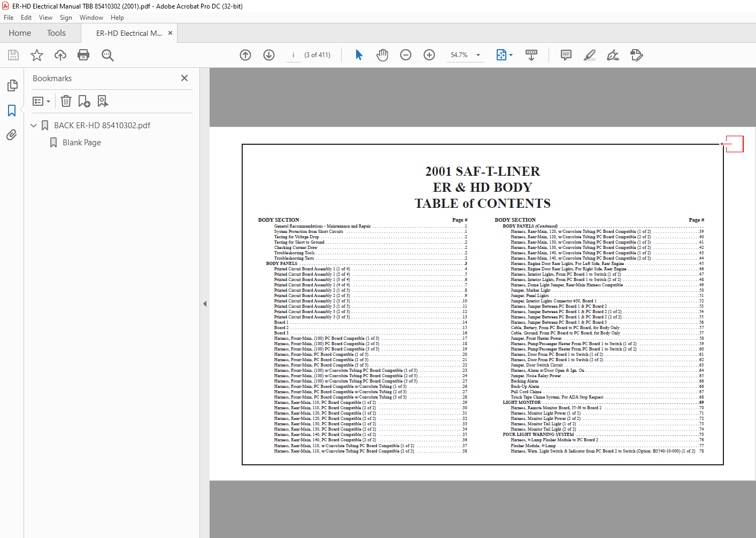
Task: Open the File menu
Action: [9, 18]
